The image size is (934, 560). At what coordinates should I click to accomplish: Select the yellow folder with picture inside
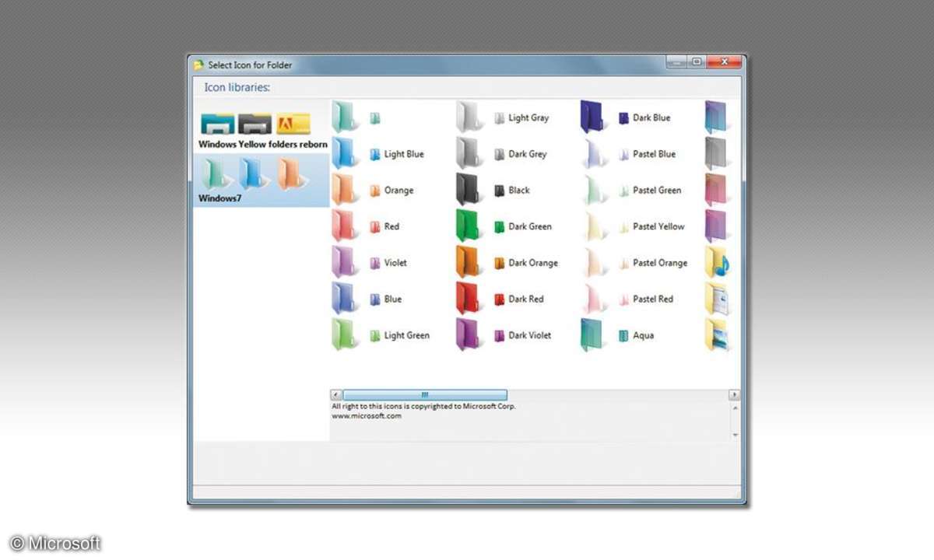coord(717,335)
